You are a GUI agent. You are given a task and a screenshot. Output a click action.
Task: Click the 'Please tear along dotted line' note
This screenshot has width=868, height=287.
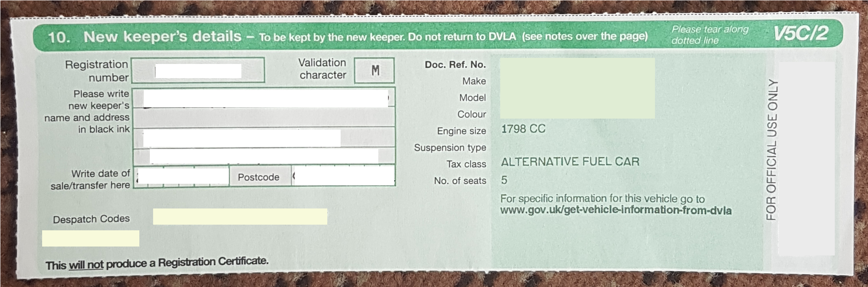(710, 35)
